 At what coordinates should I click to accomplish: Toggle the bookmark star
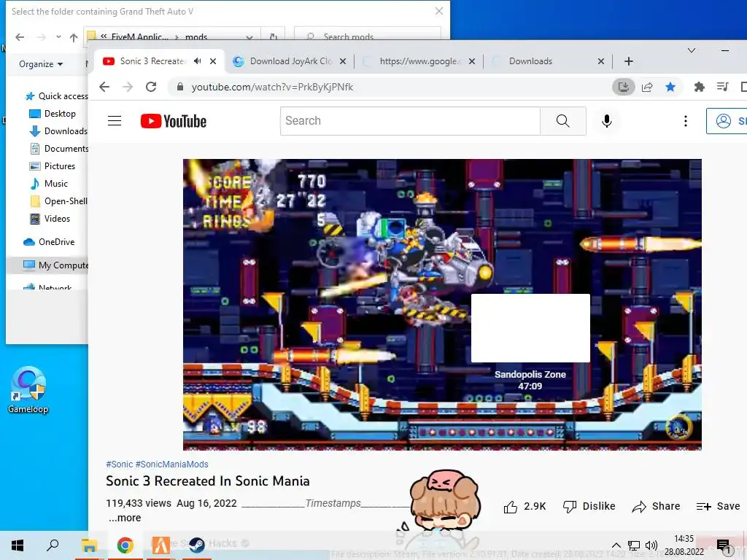[670, 87]
